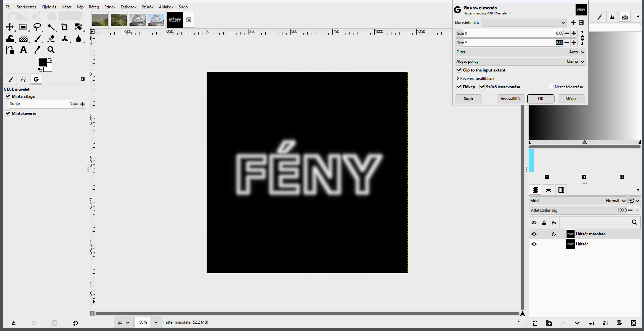Toggle Szűrő összevonása checkbox

(x=482, y=87)
